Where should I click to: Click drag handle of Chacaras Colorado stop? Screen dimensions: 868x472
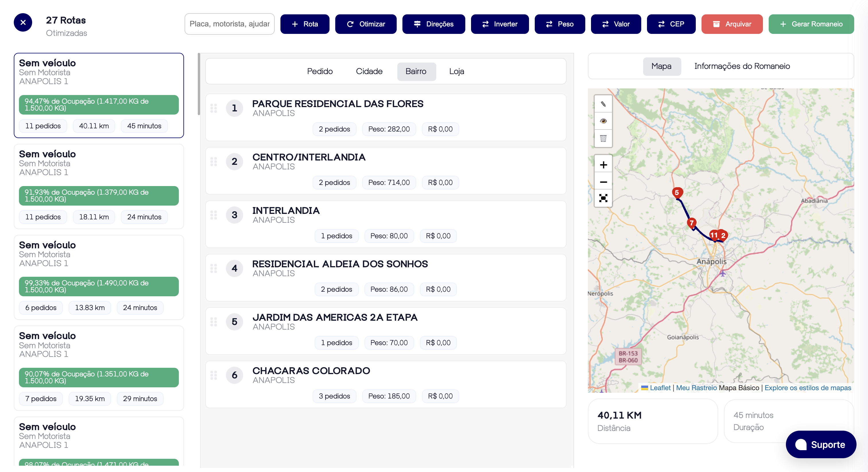coord(214,375)
